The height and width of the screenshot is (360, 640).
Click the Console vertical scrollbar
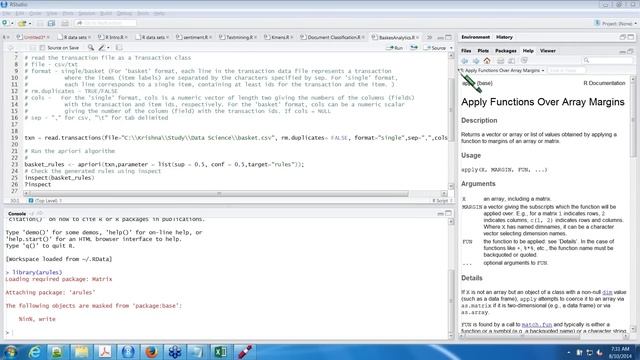pos(451,279)
